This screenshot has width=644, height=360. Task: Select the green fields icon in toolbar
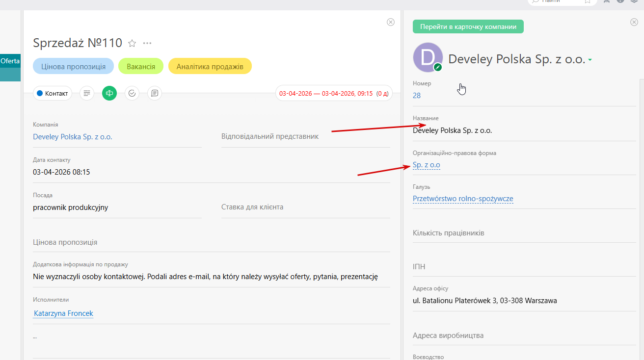[109, 93]
